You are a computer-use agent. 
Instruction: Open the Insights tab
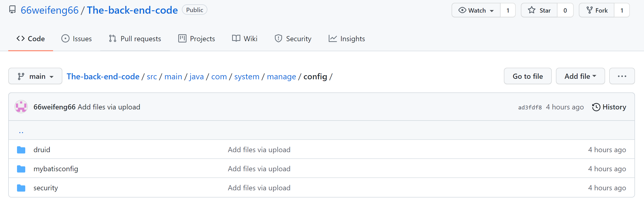point(347,39)
